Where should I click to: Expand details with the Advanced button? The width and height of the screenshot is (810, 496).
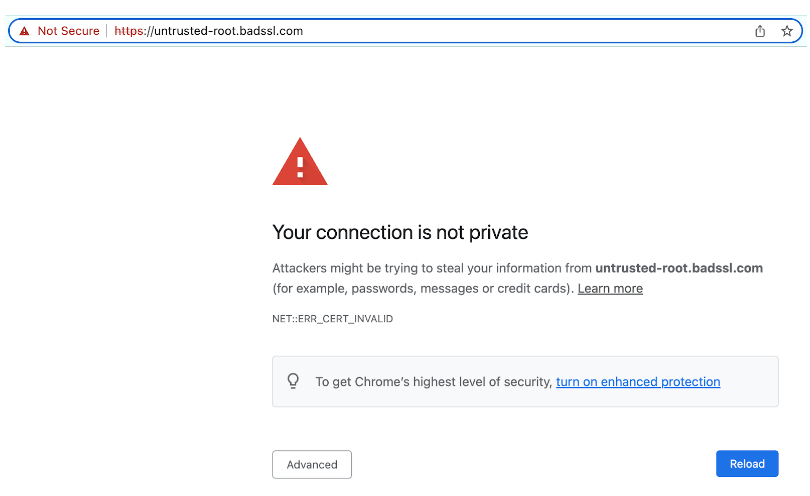tap(312, 464)
